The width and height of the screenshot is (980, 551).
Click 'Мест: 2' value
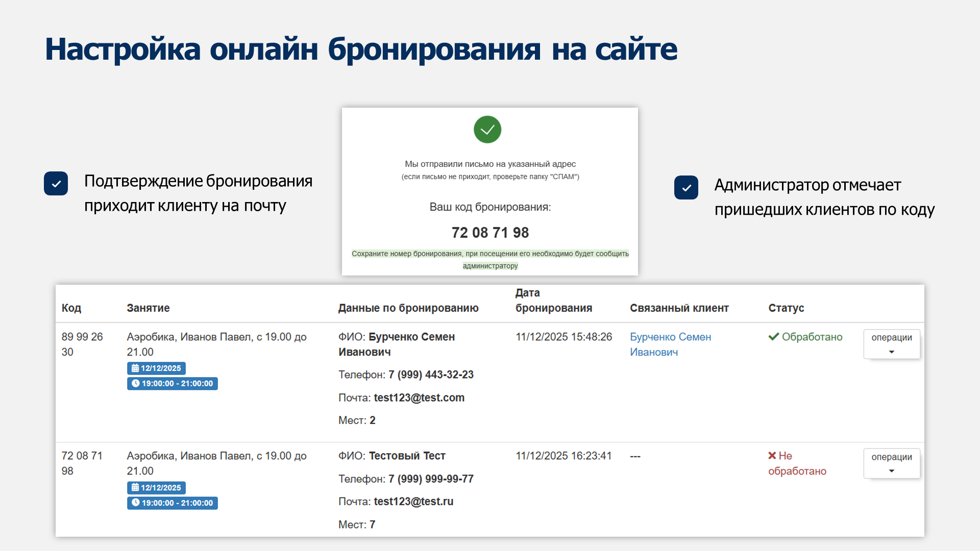[357, 420]
